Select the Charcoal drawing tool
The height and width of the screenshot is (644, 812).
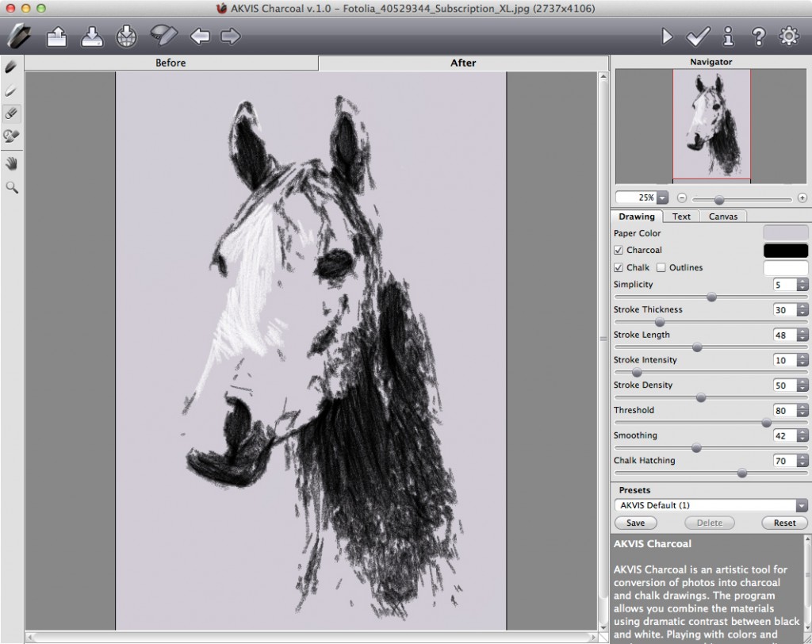click(x=11, y=67)
